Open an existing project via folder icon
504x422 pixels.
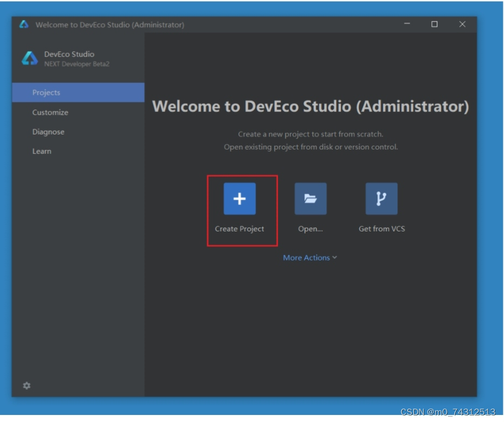311,199
